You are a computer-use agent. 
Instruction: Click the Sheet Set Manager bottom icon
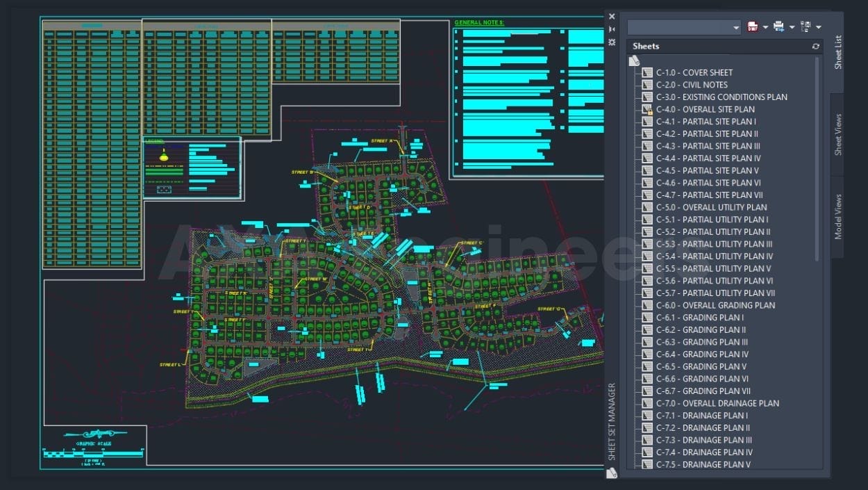point(612,473)
